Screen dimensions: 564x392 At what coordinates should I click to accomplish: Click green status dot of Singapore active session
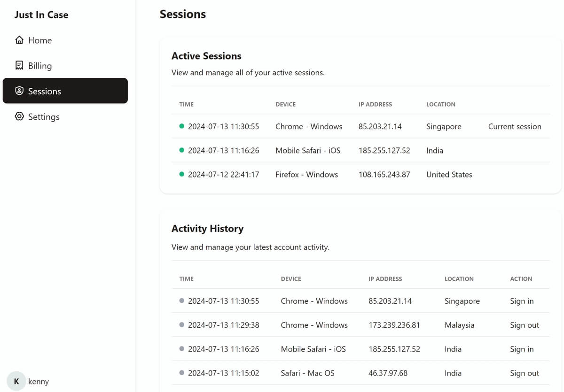click(x=182, y=126)
